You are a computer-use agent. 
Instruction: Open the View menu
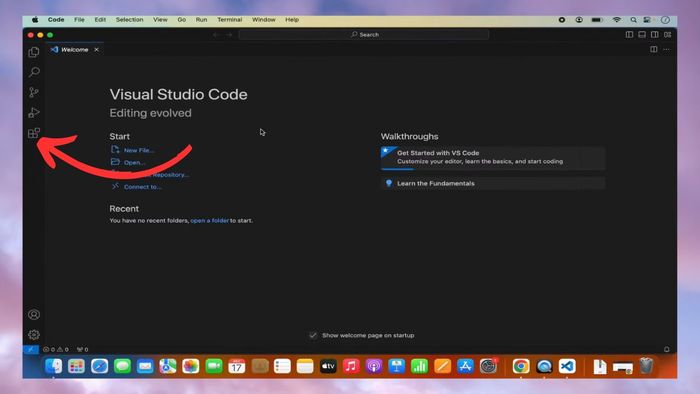coord(160,20)
